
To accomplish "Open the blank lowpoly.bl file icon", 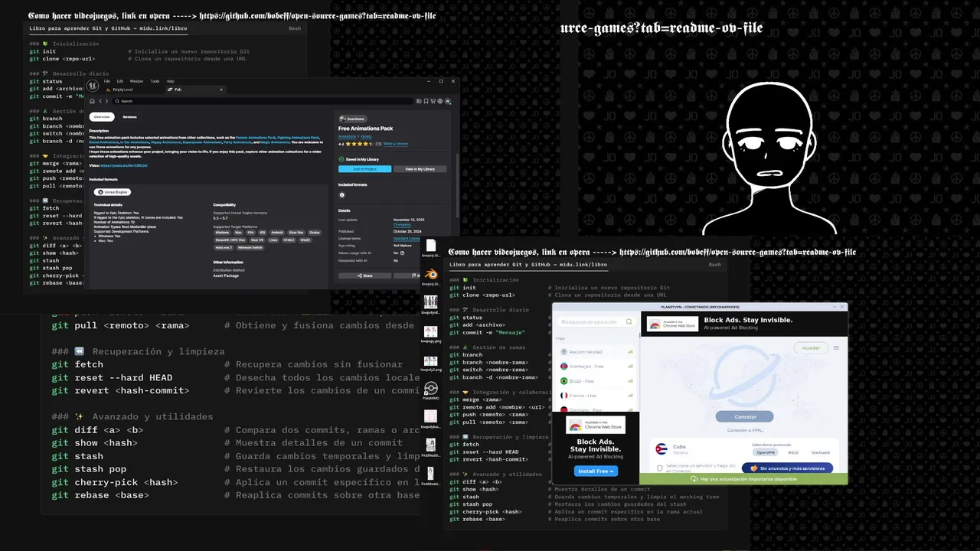I will 430,244.
